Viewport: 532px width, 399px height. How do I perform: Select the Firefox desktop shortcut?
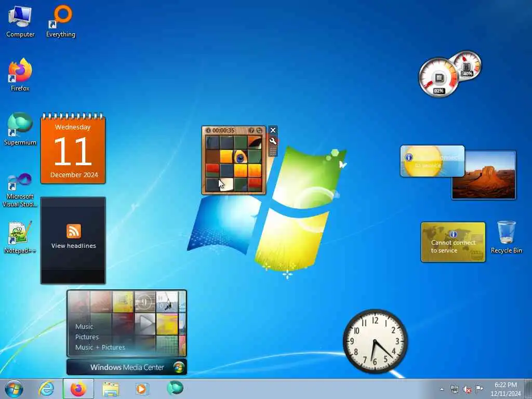click(20, 75)
